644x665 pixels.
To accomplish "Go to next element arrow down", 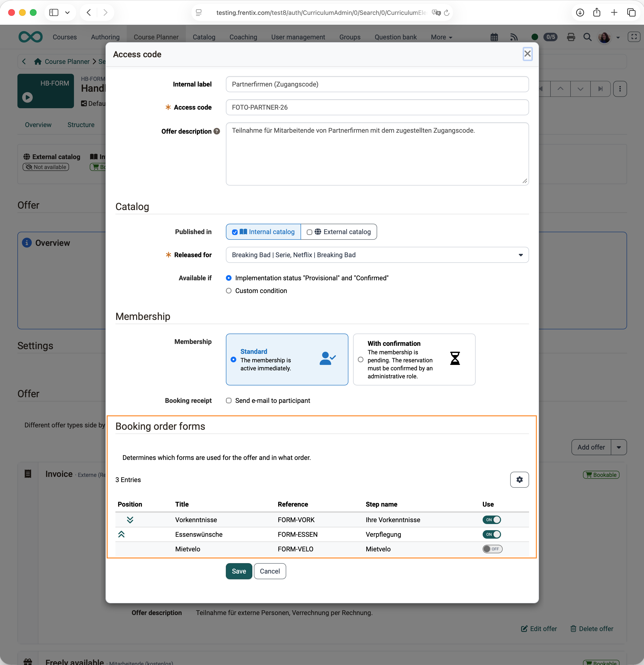I will [580, 89].
